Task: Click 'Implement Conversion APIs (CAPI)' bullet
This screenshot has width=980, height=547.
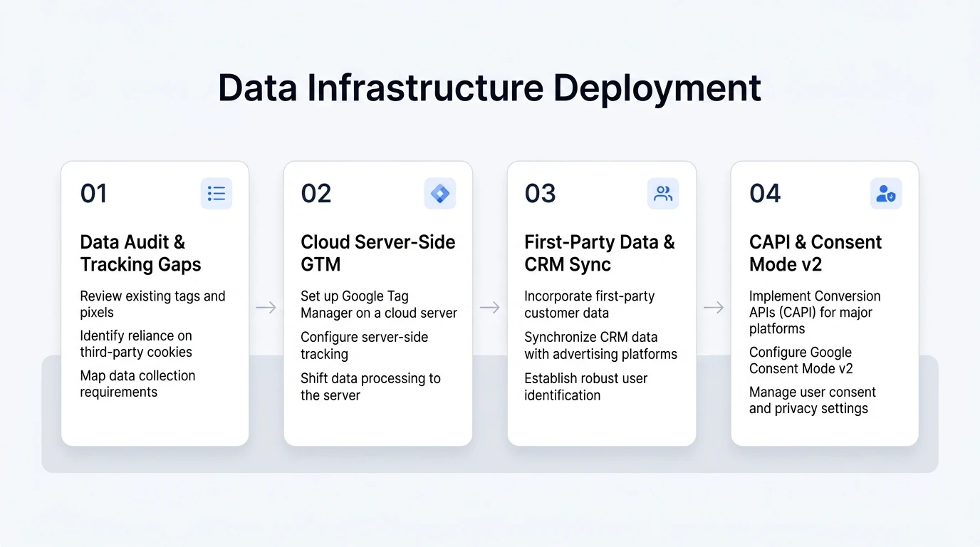Action: point(815,312)
